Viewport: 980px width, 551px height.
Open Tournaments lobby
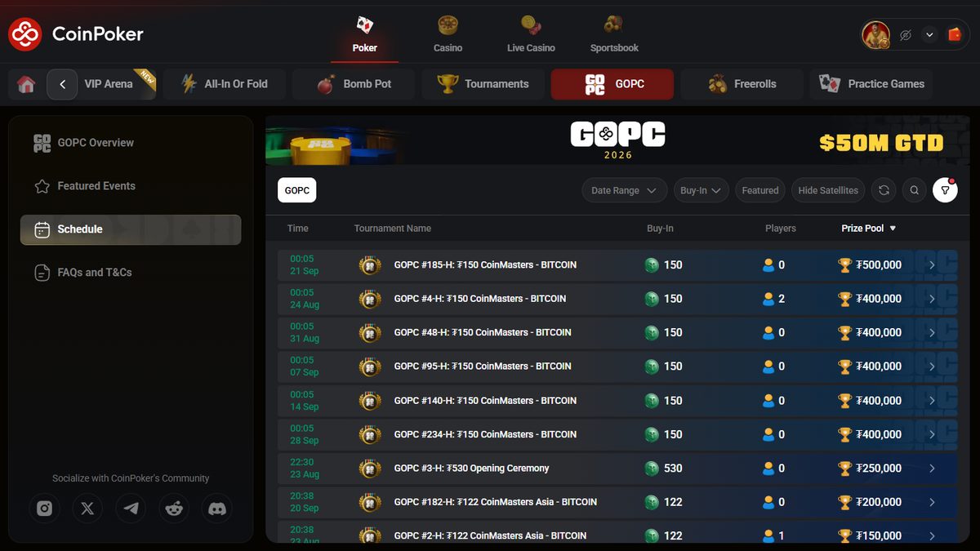[x=483, y=84]
